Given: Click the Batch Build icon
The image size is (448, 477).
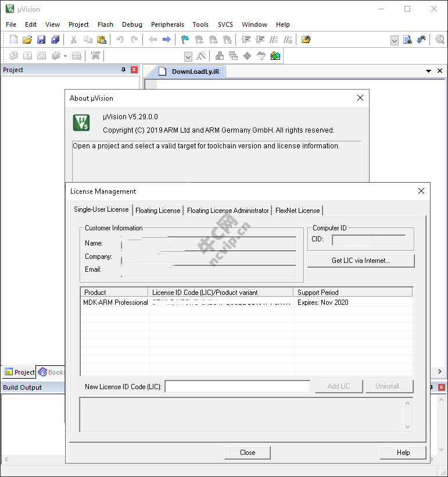Looking at the screenshot, I should (56, 56).
